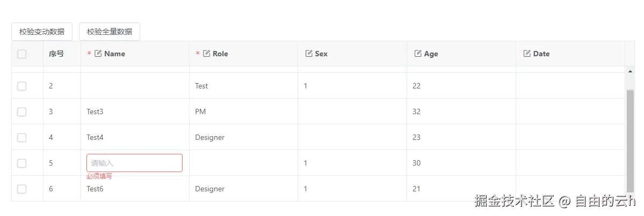This screenshot has width=644, height=216.
Task: Click the PM role cell
Action: [x=200, y=111]
